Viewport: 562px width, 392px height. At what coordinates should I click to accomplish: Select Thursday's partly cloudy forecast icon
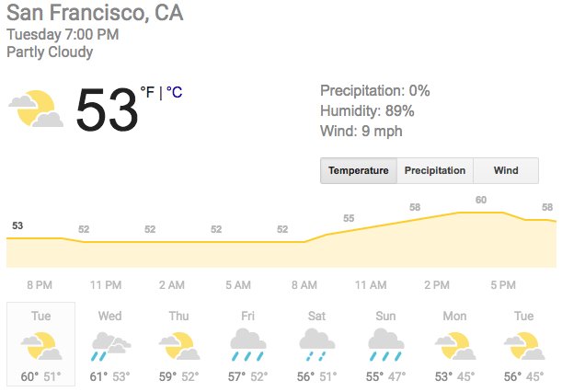179,346
